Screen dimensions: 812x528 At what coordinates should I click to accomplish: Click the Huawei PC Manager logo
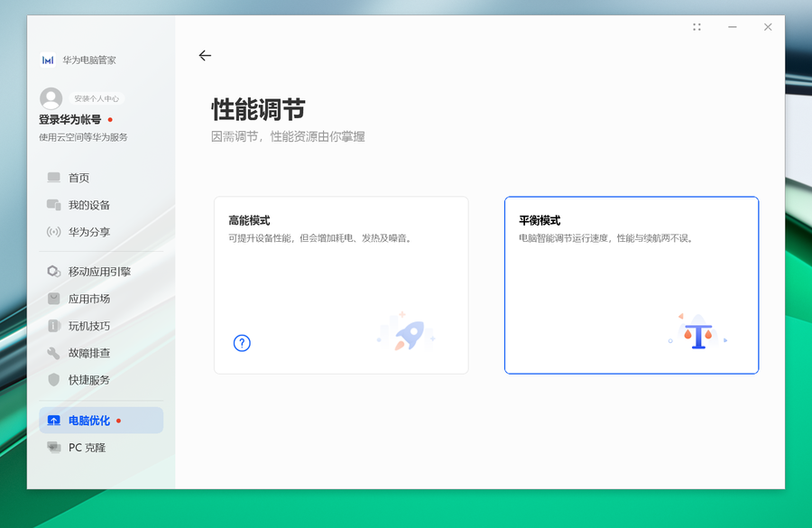pyautogui.click(x=48, y=60)
